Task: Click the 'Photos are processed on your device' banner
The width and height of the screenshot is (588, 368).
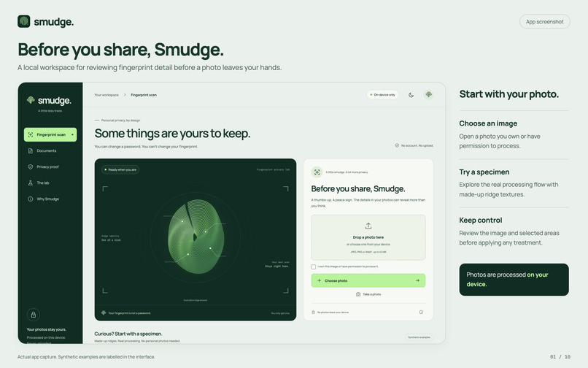Action: point(514,280)
